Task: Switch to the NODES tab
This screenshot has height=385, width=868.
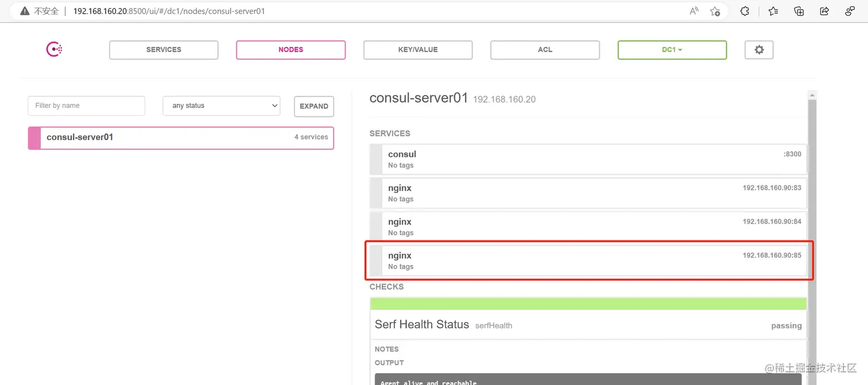Action: tap(290, 50)
